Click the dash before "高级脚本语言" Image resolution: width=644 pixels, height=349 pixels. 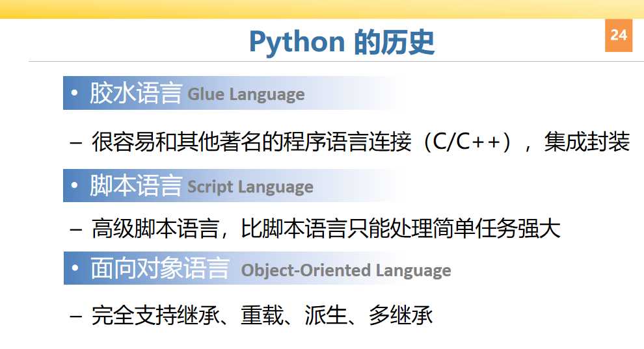[x=76, y=229]
